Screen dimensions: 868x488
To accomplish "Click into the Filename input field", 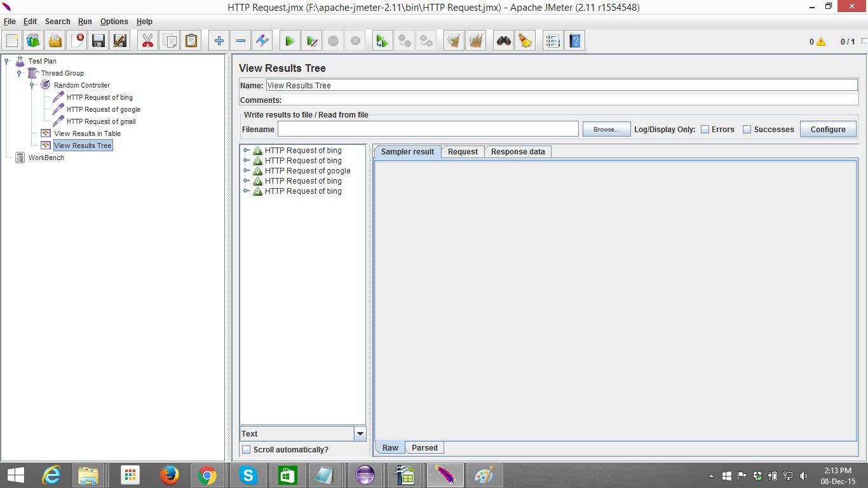I will tap(428, 129).
